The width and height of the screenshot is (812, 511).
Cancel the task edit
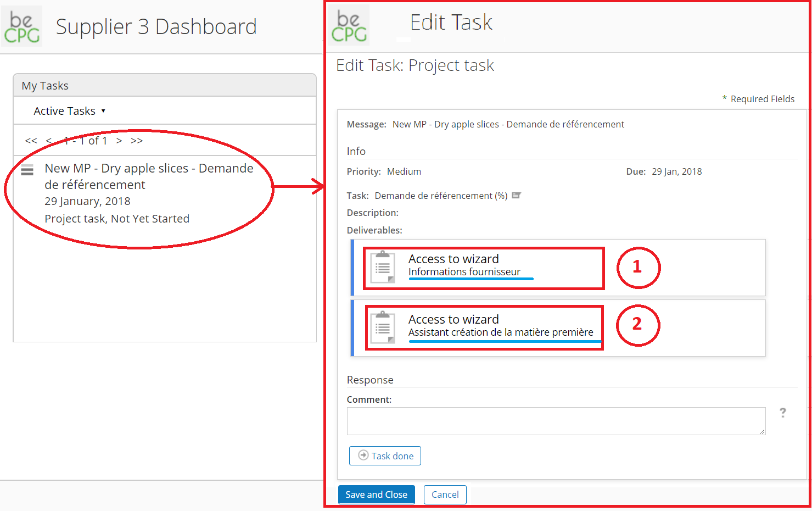(445, 495)
